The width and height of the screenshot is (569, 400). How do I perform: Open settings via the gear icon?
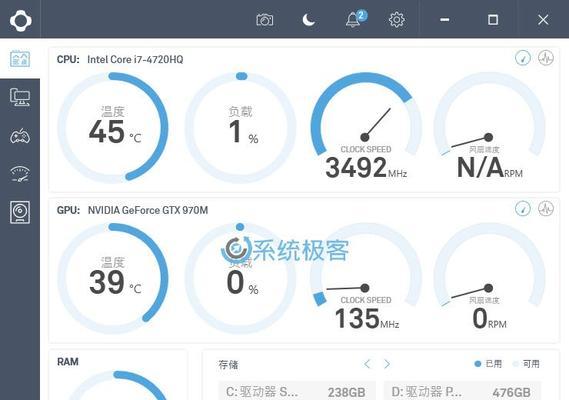(x=397, y=20)
